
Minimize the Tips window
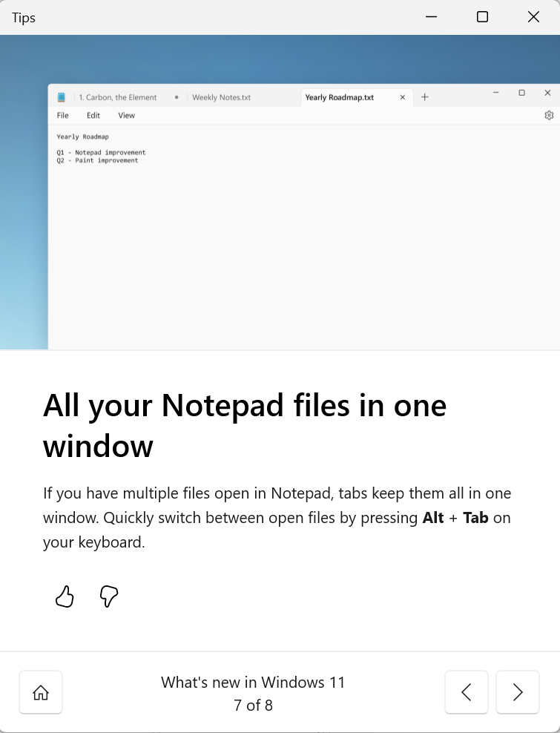pyautogui.click(x=432, y=17)
